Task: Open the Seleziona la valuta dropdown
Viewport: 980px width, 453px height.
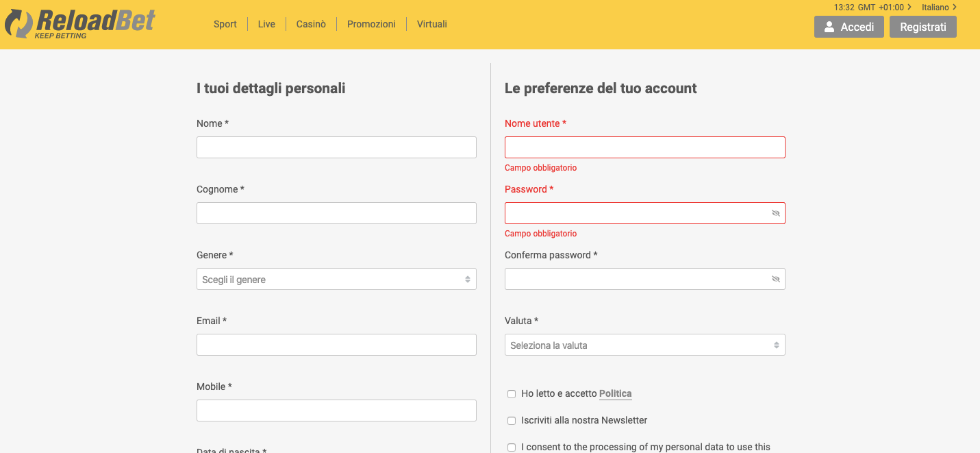Action: pyautogui.click(x=645, y=345)
